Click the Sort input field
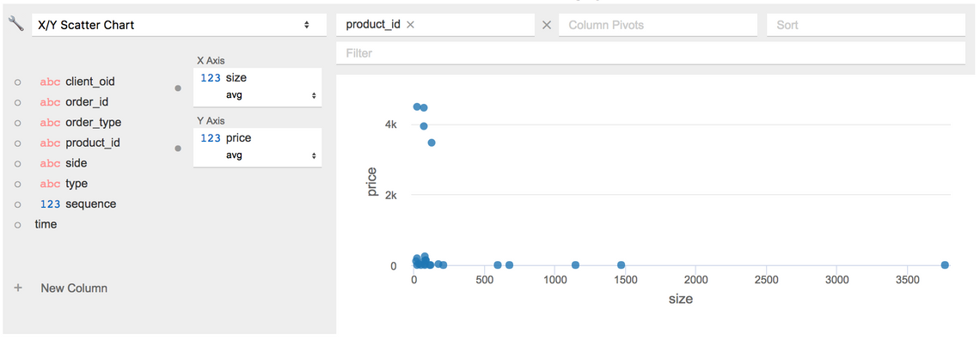980x340 pixels. [x=866, y=25]
